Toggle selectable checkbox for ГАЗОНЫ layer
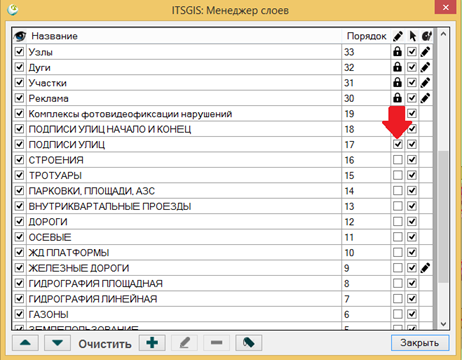 click(412, 314)
